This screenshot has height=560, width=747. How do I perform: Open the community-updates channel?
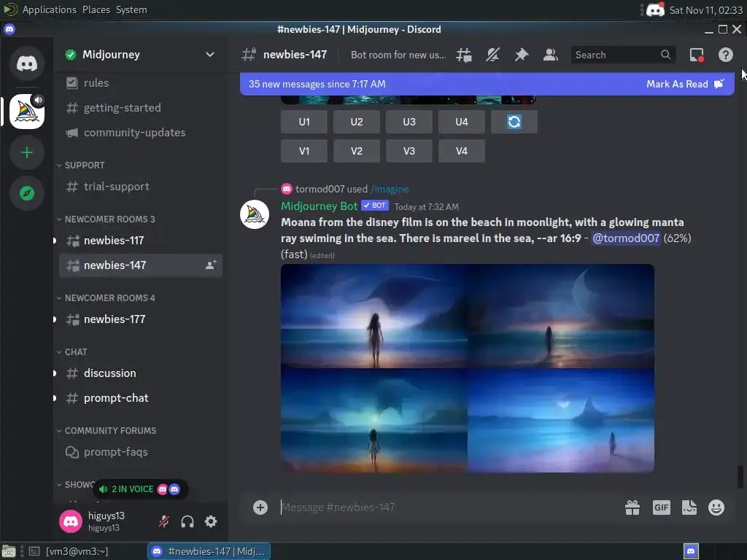pyautogui.click(x=141, y=133)
